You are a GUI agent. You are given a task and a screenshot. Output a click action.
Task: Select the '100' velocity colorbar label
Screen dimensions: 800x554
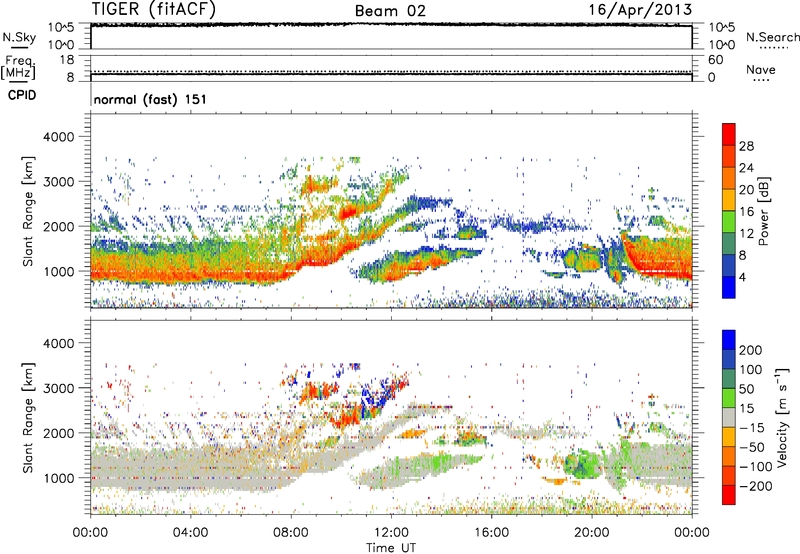(x=750, y=370)
